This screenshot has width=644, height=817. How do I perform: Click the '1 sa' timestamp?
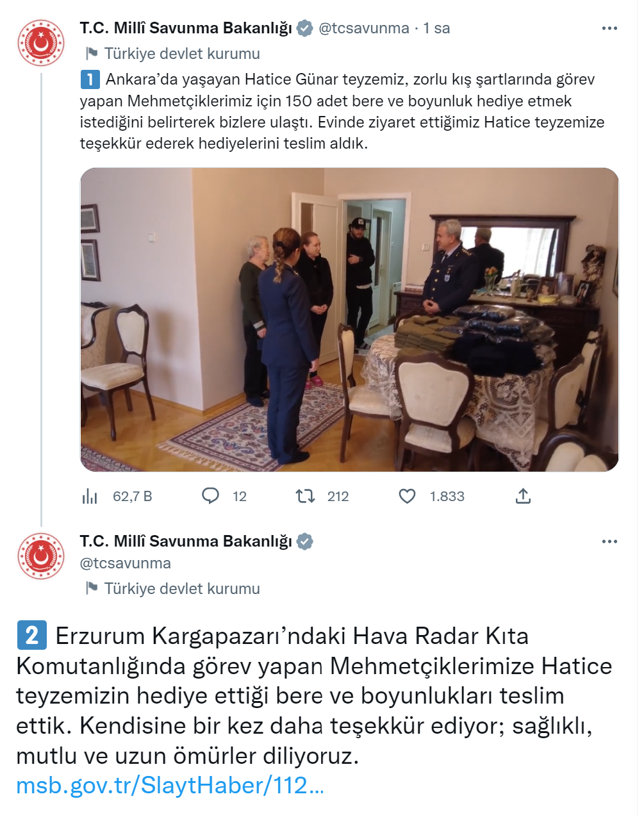436,28
